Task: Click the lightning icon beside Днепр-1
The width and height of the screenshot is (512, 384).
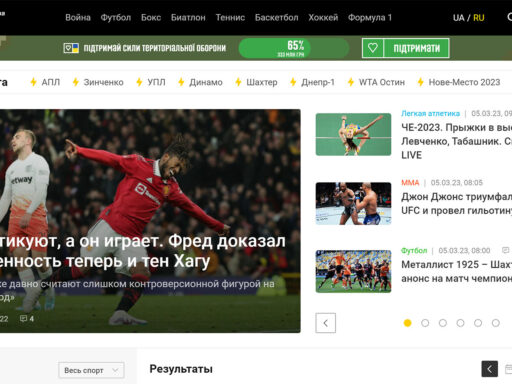Action: pyautogui.click(x=293, y=82)
